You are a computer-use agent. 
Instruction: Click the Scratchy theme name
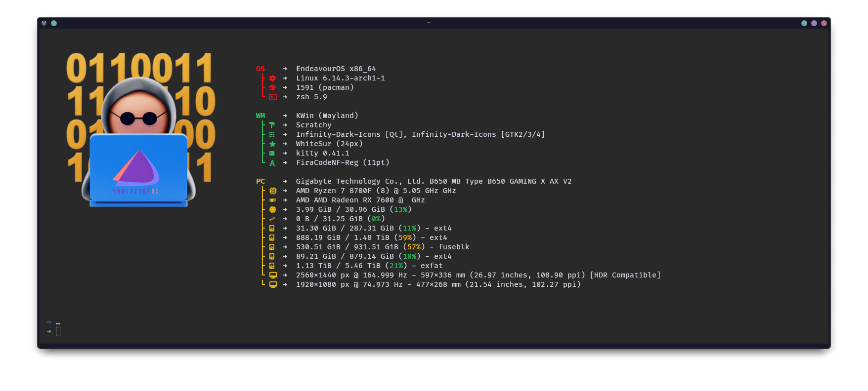point(314,125)
